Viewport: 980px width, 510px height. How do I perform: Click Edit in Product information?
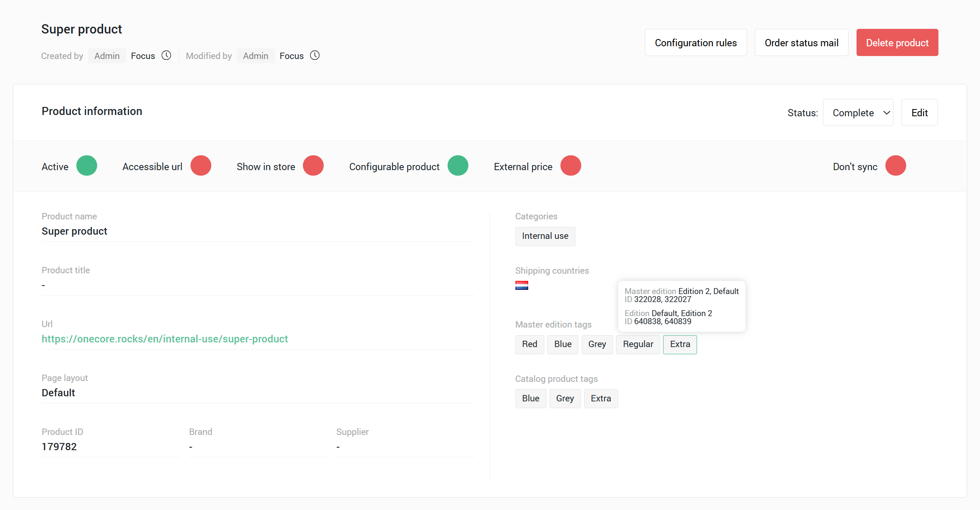point(919,113)
